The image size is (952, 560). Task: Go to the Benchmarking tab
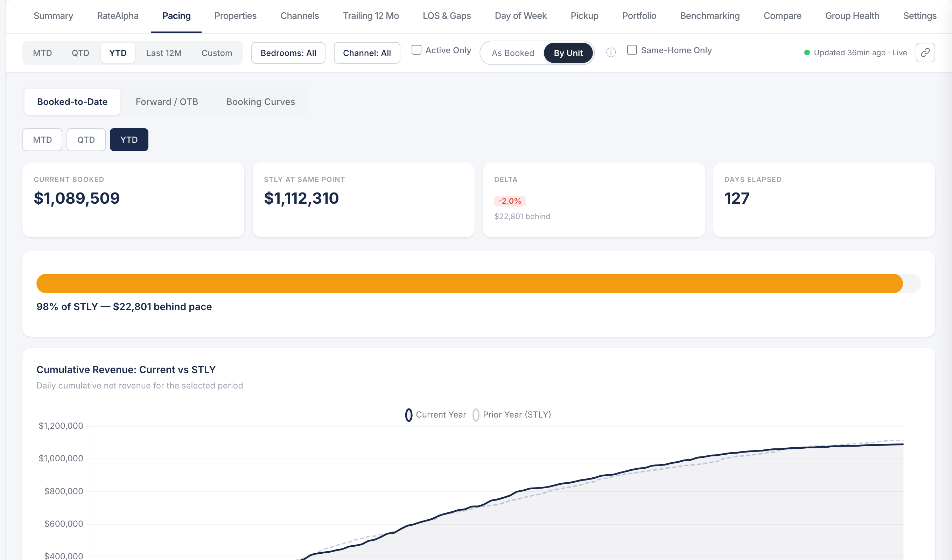point(710,16)
